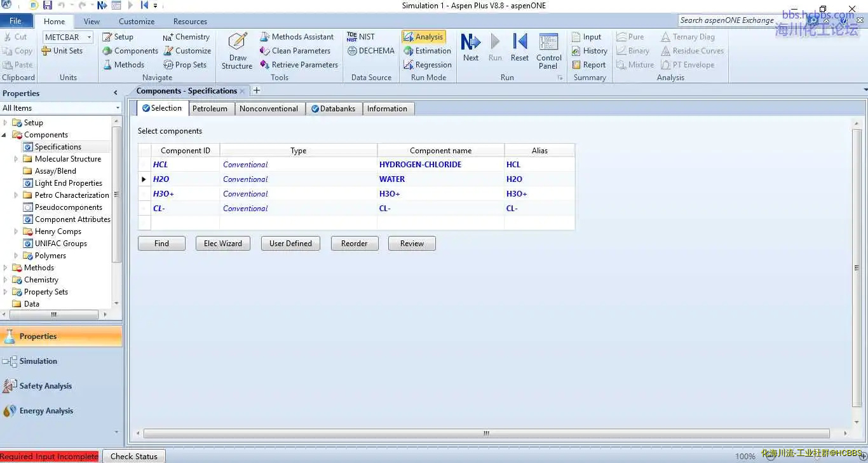Expand the Chemistry tree node

point(5,280)
